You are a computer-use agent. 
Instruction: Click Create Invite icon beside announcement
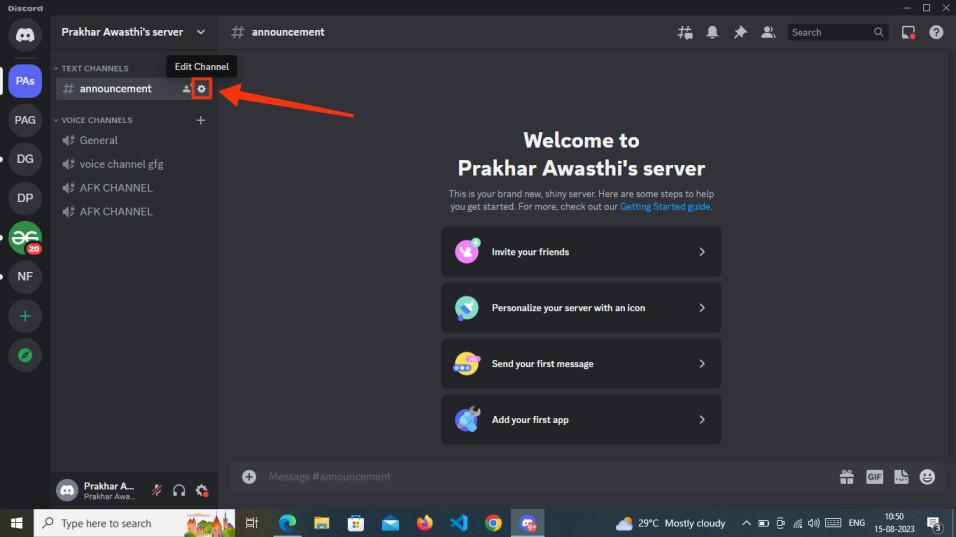point(187,89)
